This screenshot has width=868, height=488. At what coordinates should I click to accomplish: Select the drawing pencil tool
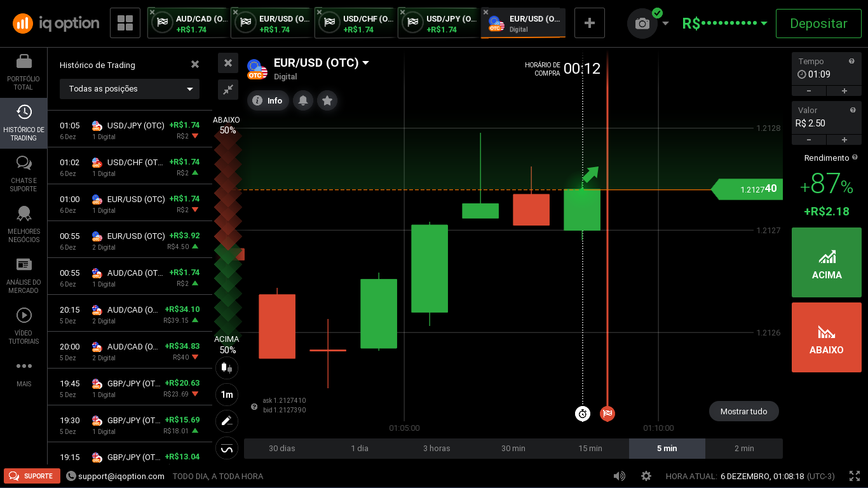pos(227,421)
